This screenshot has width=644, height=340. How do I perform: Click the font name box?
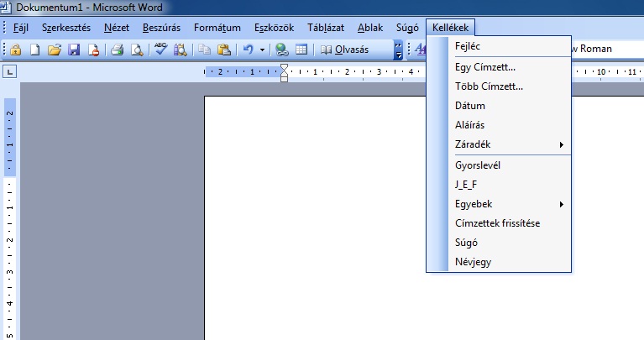(605, 49)
